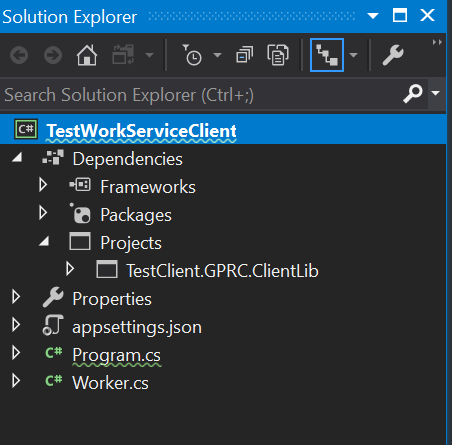452x445 pixels.
Task: Go to Home view in Solution Explorer
Action: tap(87, 55)
